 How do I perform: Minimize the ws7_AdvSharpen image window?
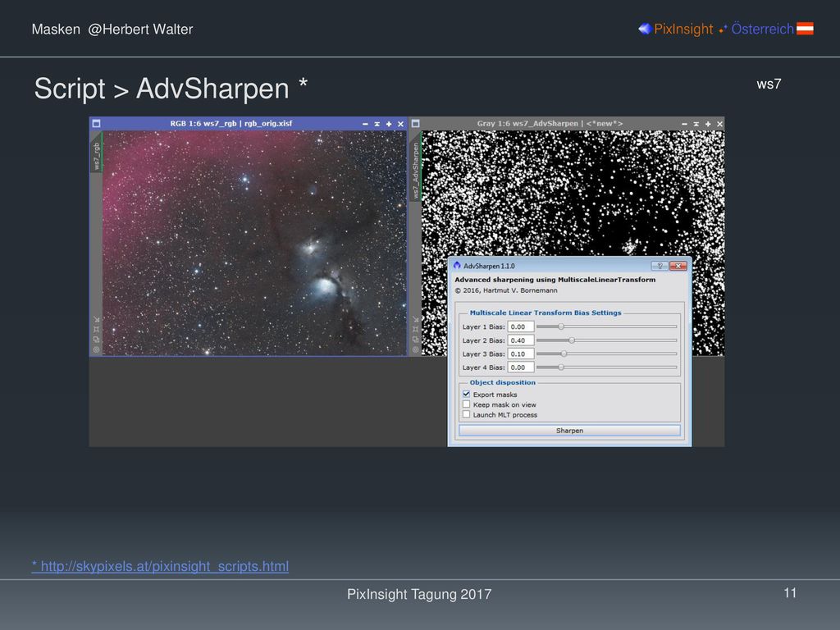point(684,124)
